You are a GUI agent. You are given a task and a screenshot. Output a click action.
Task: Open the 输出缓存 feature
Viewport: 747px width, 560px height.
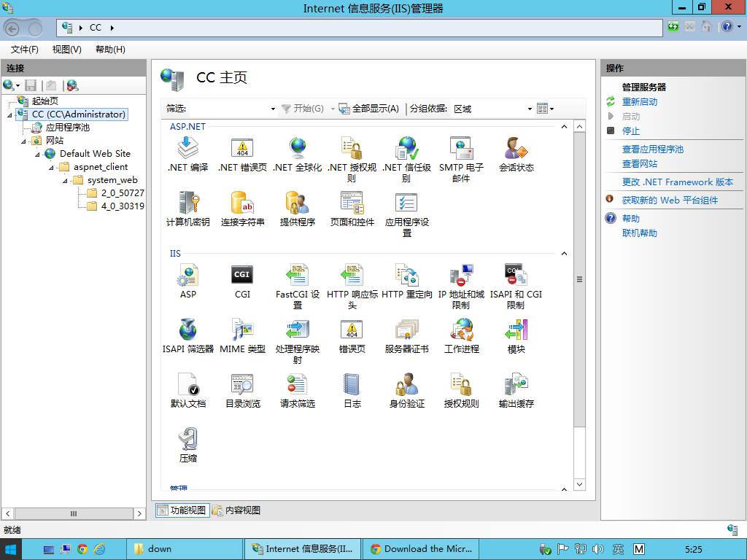pos(516,391)
